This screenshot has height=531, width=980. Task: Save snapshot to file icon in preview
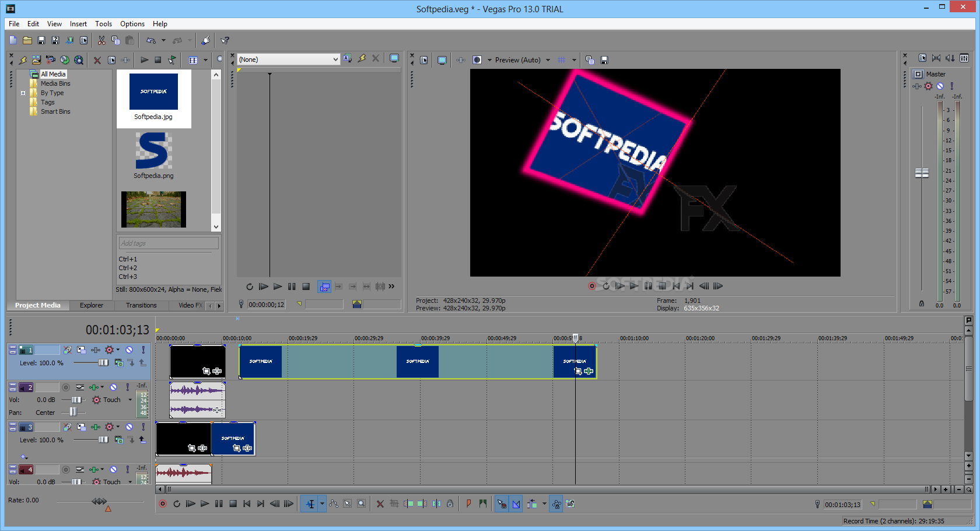click(604, 60)
